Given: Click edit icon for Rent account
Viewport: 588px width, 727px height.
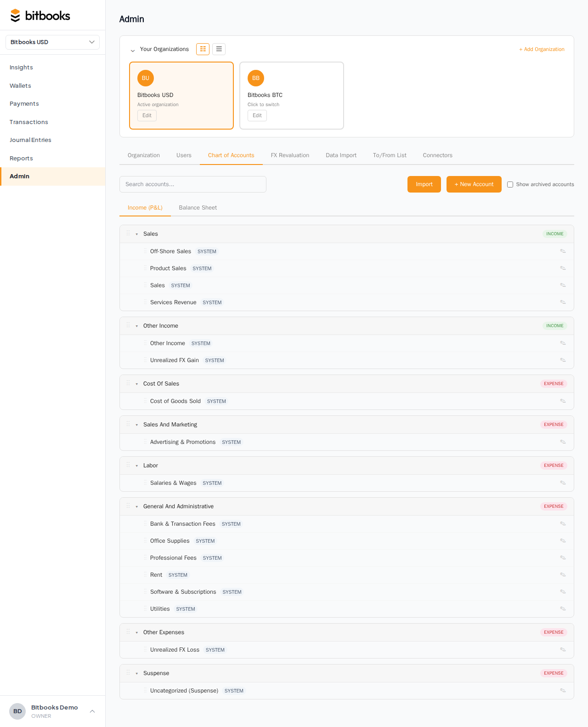Looking at the screenshot, I should (x=563, y=574).
